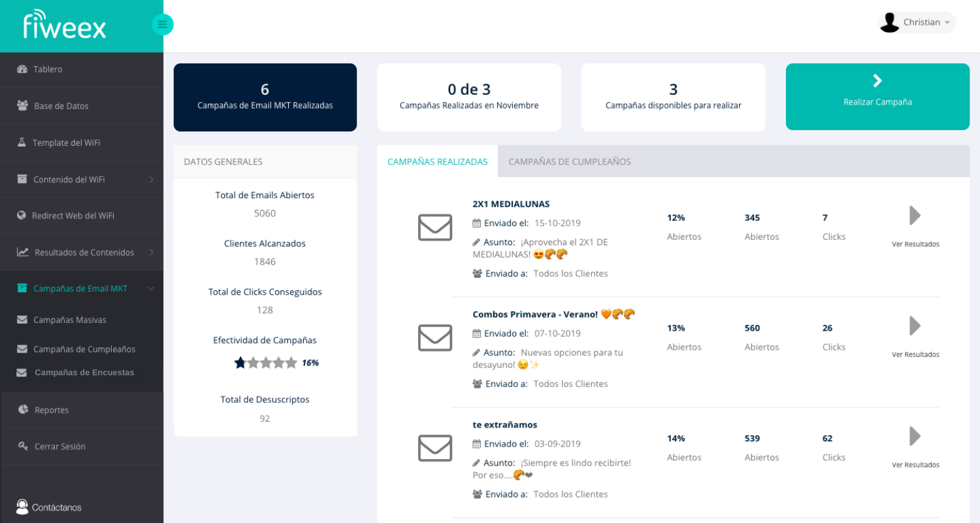Select the Campañas Realizadas tab
The width and height of the screenshot is (980, 523).
(x=437, y=161)
